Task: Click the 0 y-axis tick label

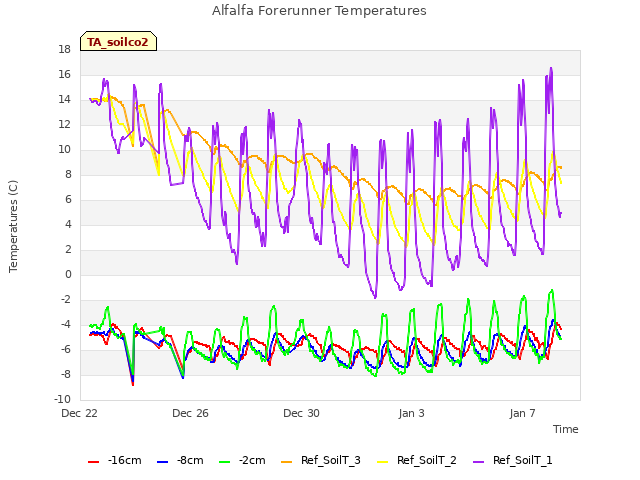Action: click(68, 275)
